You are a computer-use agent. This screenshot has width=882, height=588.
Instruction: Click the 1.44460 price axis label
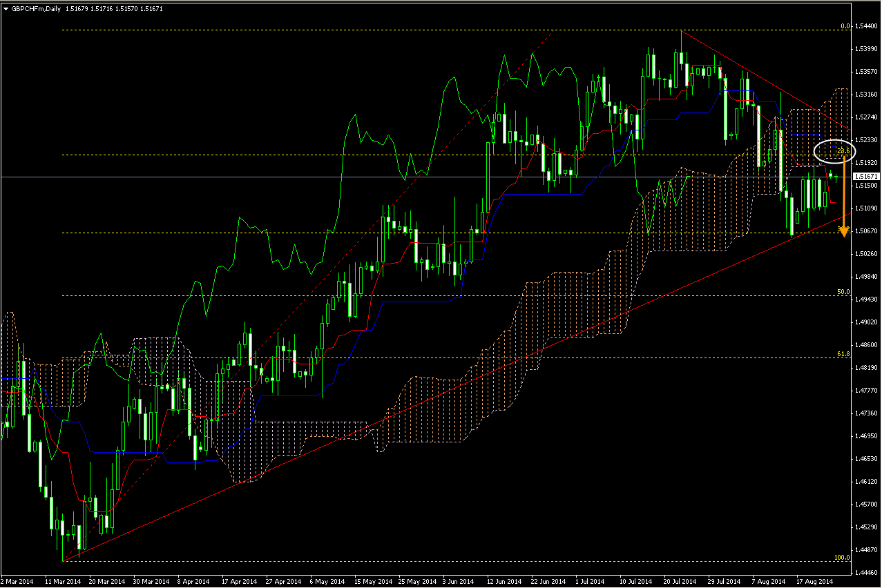pos(866,573)
